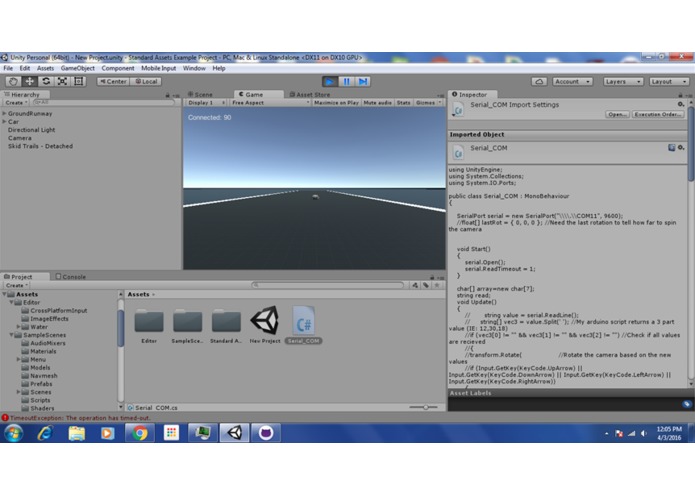The height and width of the screenshot is (494, 695).
Task: Switch to the Console tab
Action: (x=71, y=276)
